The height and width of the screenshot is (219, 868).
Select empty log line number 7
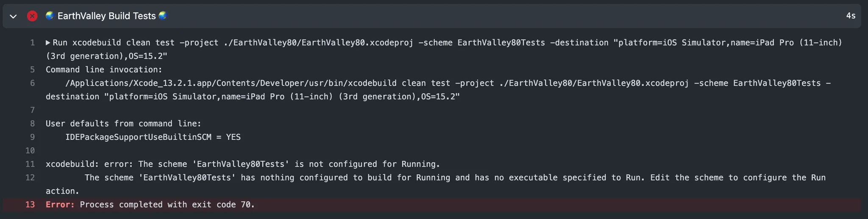click(32, 110)
